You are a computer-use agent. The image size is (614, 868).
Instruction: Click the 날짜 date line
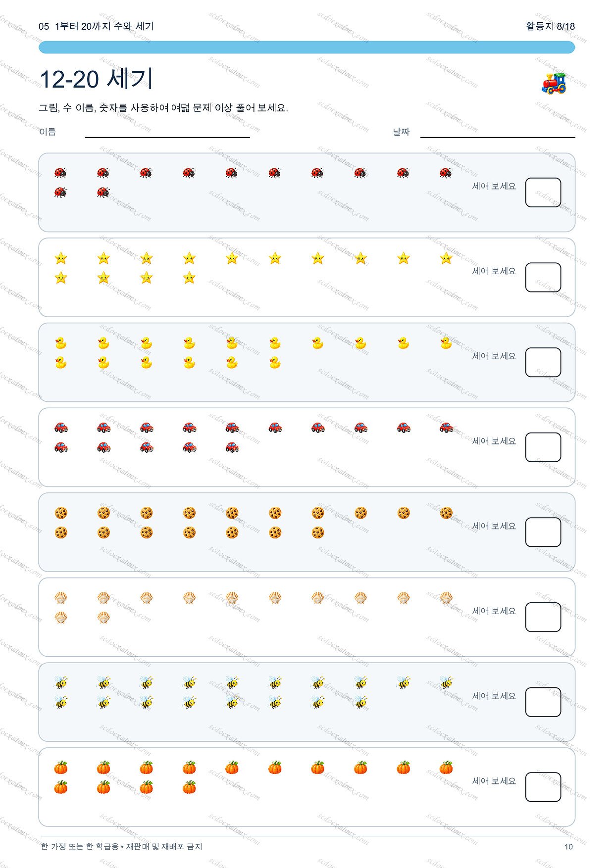coord(498,137)
